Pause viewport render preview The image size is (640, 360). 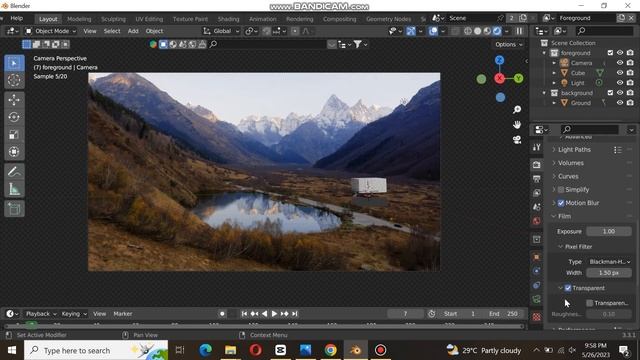tap(519, 31)
